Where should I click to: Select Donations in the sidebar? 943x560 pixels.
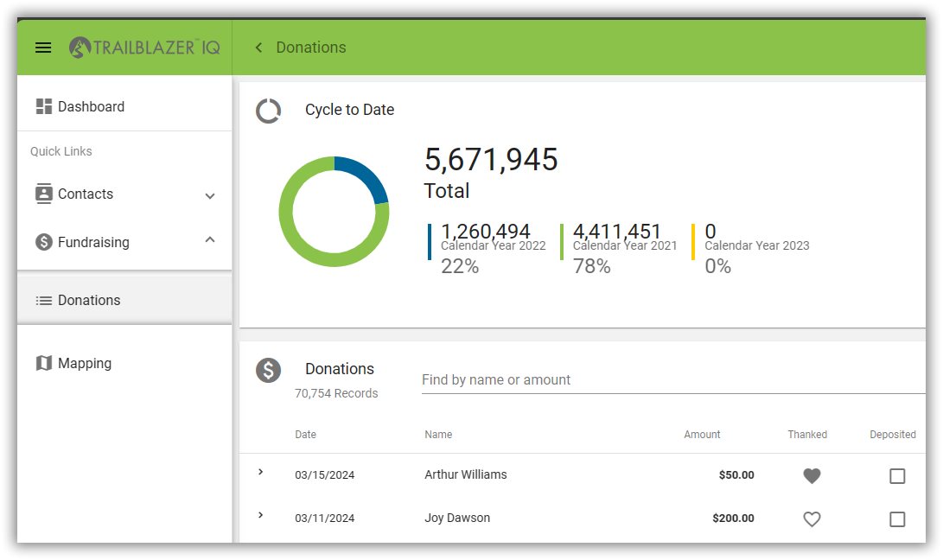(x=89, y=300)
